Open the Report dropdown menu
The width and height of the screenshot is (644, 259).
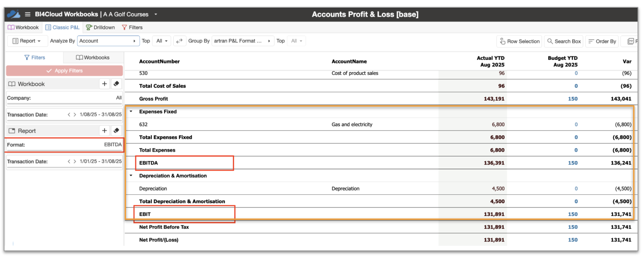click(x=27, y=41)
